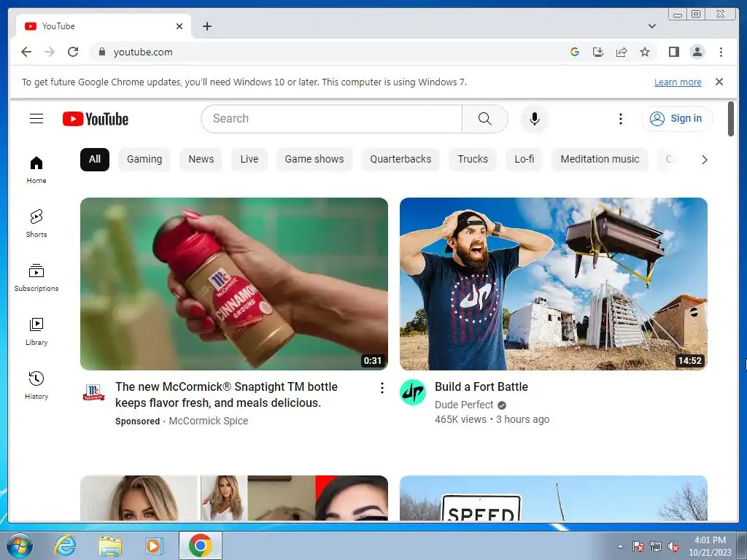View site information lock icon
747x560 pixels.
tap(101, 52)
